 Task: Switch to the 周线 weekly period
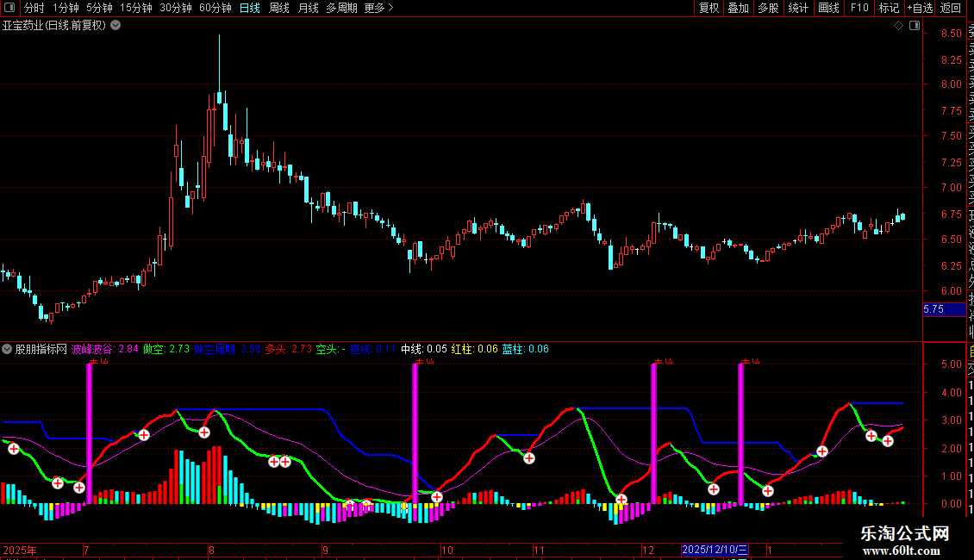pos(279,8)
